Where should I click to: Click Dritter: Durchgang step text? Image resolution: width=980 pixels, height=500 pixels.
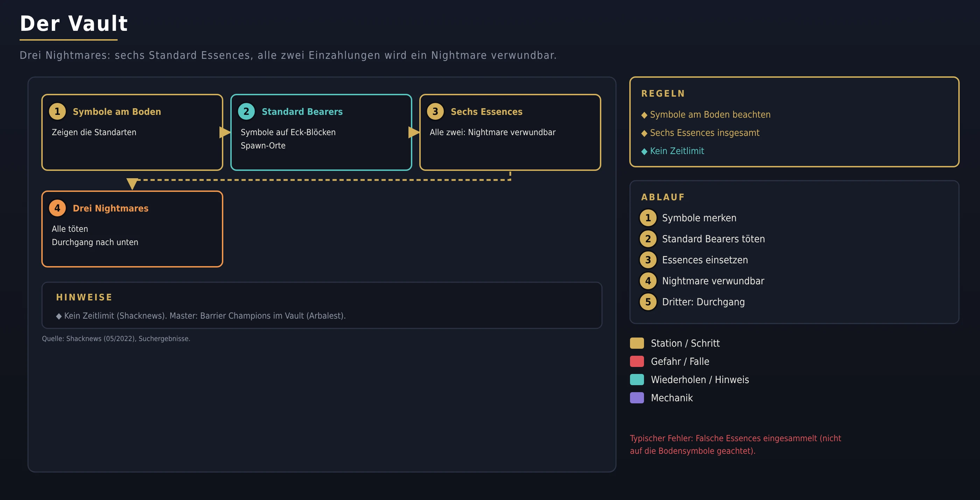coord(703,302)
